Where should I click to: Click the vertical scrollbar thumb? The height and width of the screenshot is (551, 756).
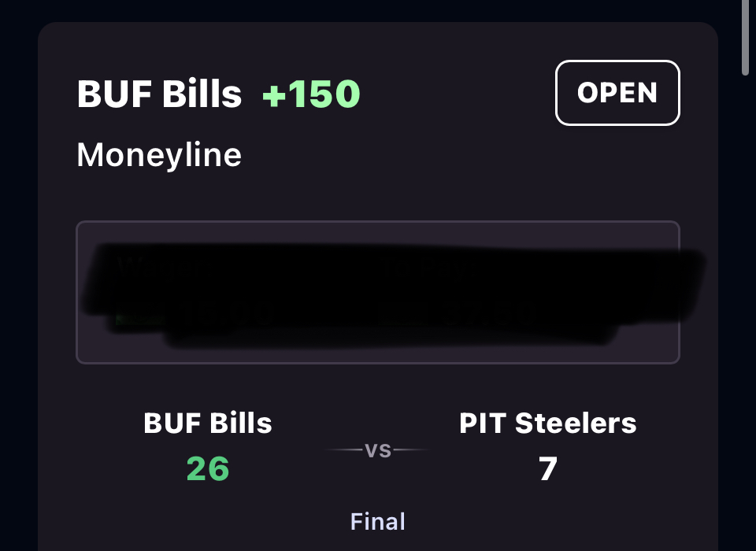(x=745, y=39)
